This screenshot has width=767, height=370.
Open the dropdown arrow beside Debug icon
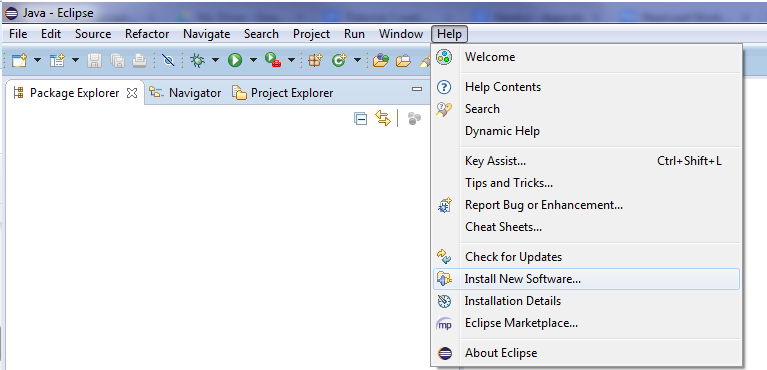[x=215, y=60]
